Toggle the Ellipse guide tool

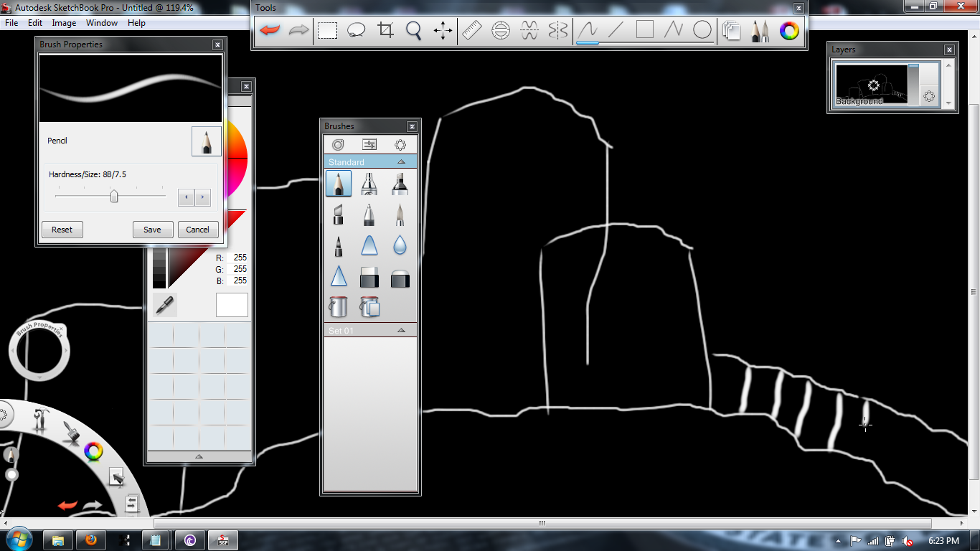click(x=501, y=31)
